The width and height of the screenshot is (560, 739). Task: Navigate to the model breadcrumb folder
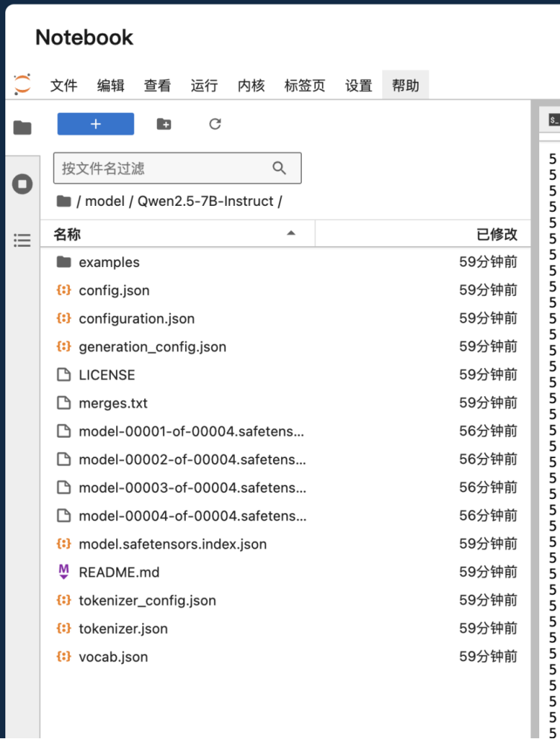[x=105, y=201]
